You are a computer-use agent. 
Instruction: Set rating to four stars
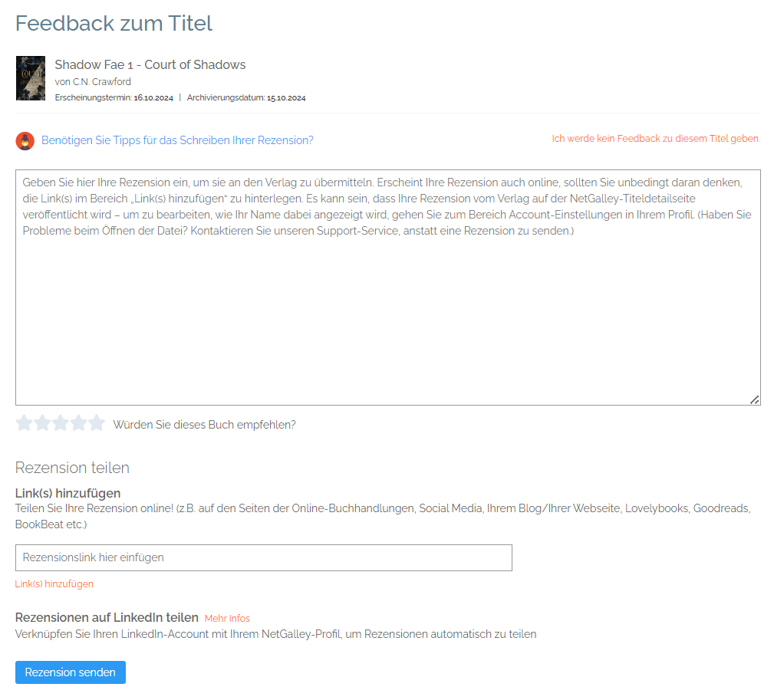[x=78, y=423]
